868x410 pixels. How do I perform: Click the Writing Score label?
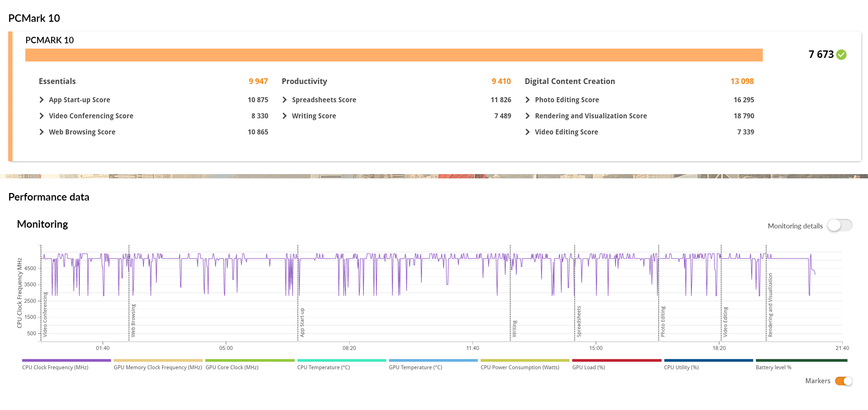pyautogui.click(x=314, y=116)
